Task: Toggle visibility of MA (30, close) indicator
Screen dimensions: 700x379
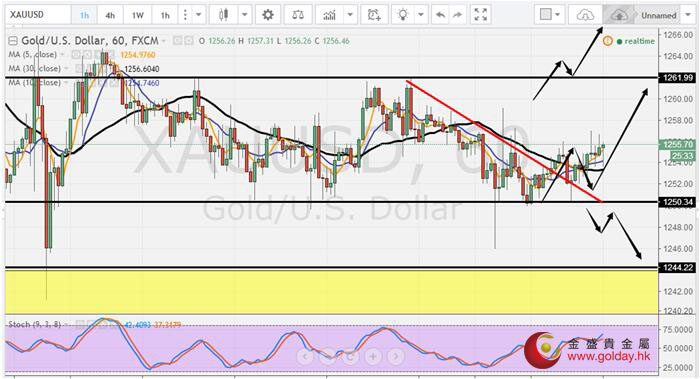Action: point(80,68)
